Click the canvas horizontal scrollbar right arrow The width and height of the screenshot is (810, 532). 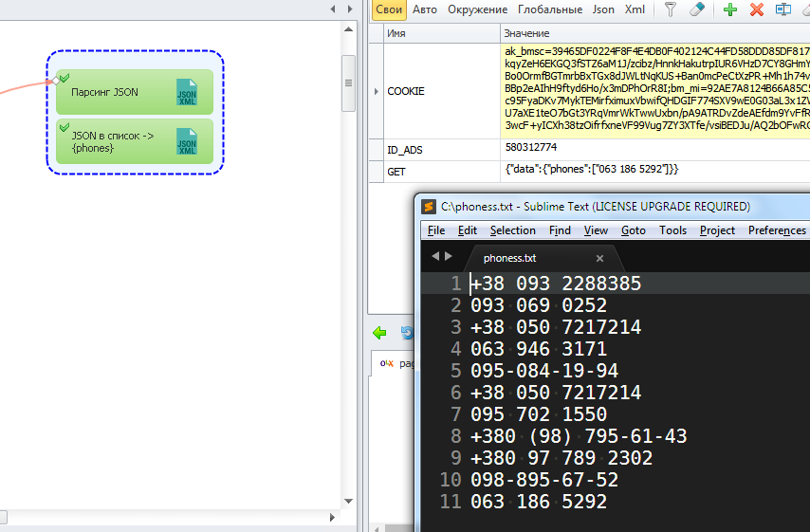tap(332, 517)
